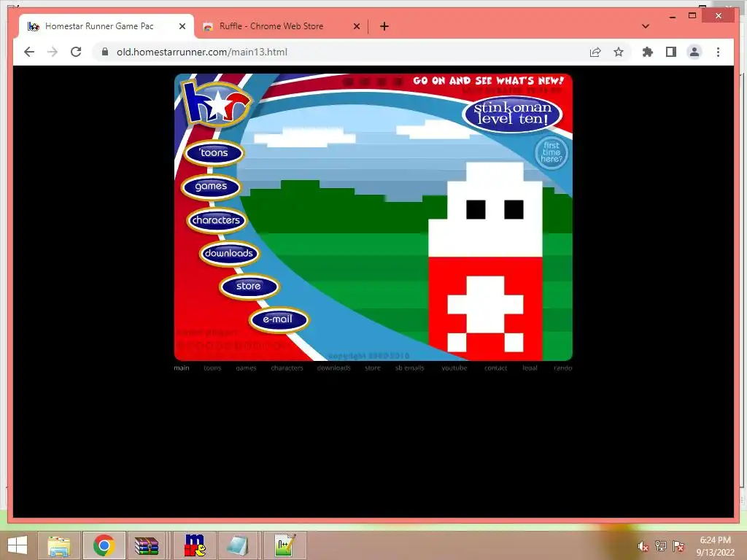Open the Extensions puzzle icon

coord(648,52)
